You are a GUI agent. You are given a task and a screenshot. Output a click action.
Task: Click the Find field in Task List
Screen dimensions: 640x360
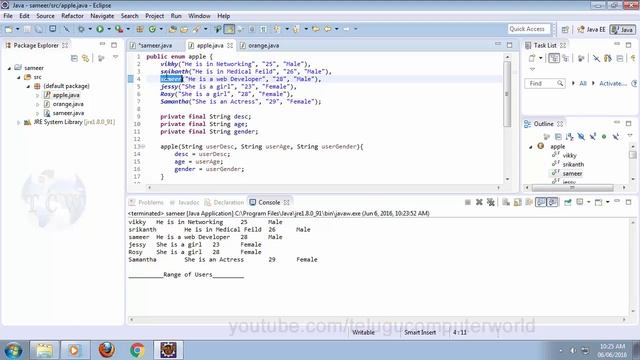pos(544,83)
